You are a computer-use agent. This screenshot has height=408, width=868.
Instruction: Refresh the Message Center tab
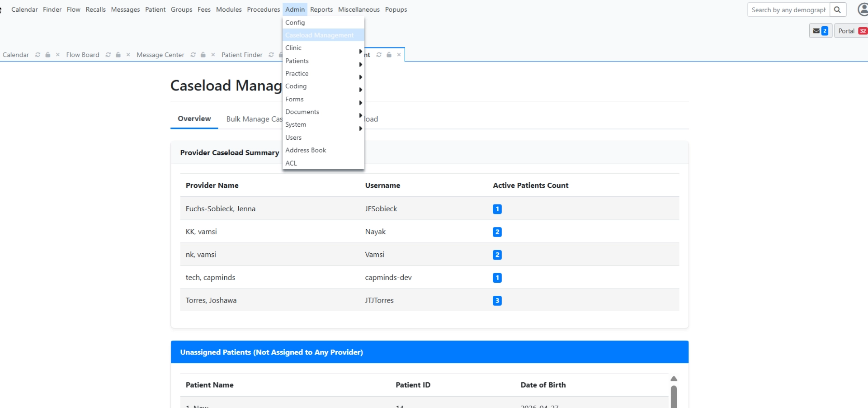tap(193, 55)
